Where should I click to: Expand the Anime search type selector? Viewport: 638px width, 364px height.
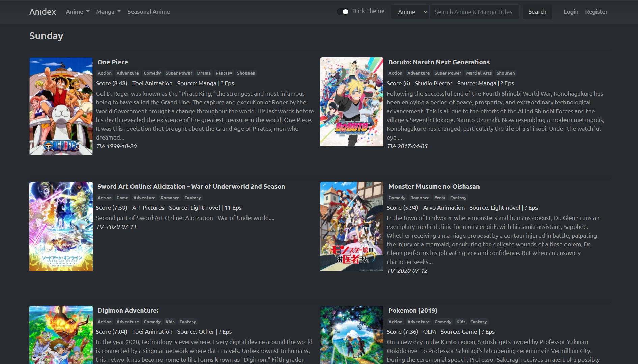pyautogui.click(x=410, y=12)
